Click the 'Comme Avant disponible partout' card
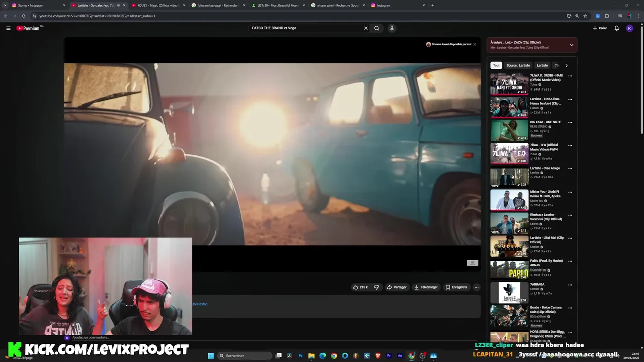 pos(449,44)
